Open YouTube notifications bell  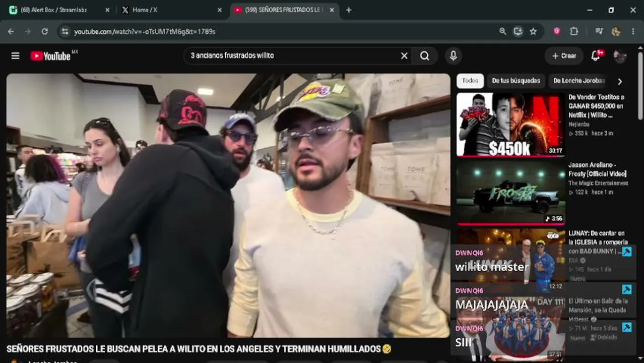596,56
